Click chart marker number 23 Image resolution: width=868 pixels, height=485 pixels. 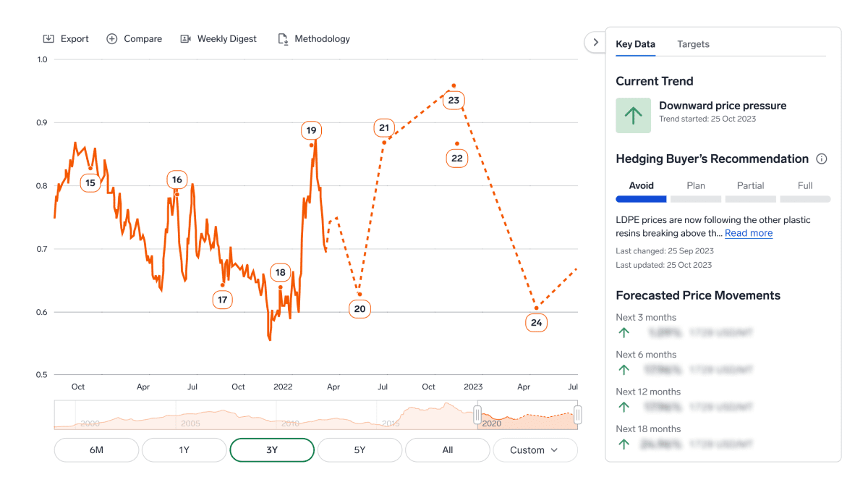point(454,101)
